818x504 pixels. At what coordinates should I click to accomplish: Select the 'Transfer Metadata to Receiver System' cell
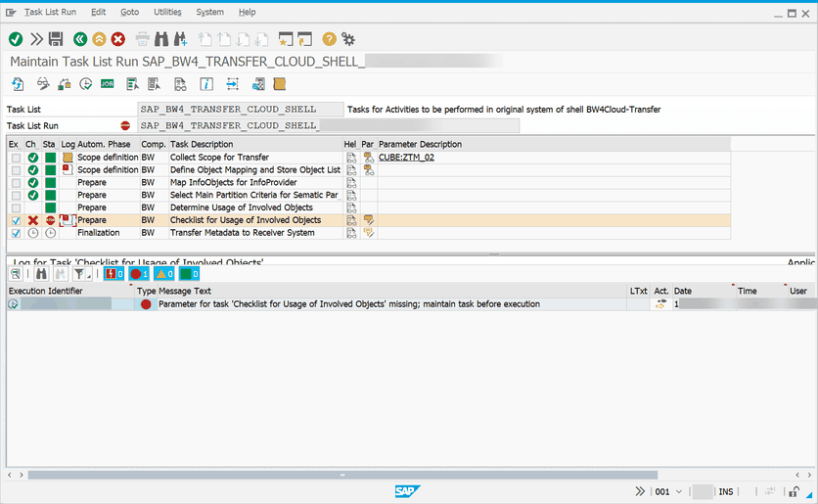click(255, 233)
